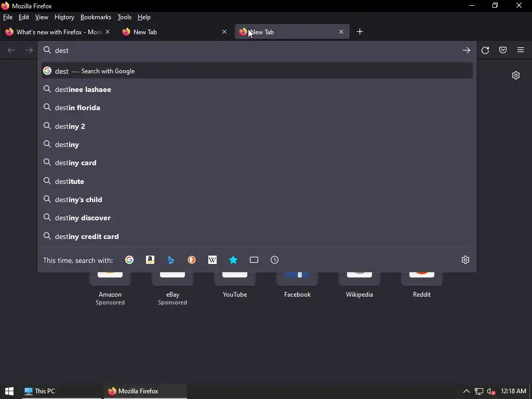
Task: Search history using the clock icon
Action: point(275,260)
